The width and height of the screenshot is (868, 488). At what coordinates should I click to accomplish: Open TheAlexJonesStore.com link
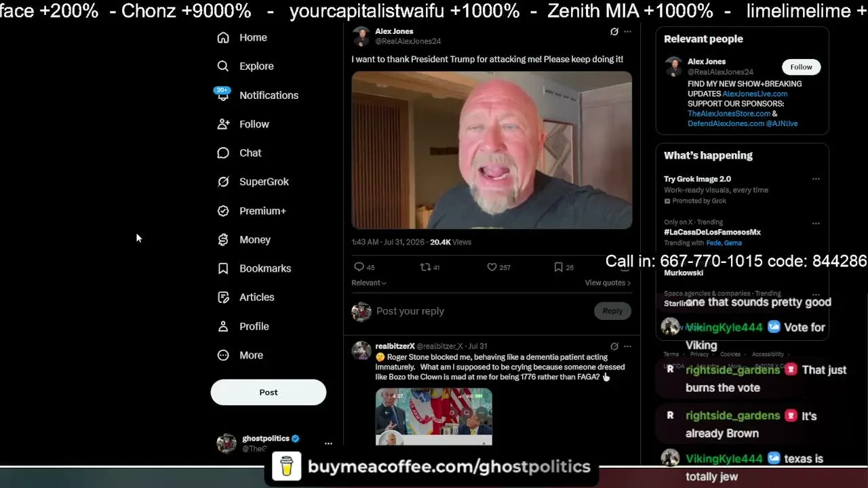coord(729,114)
